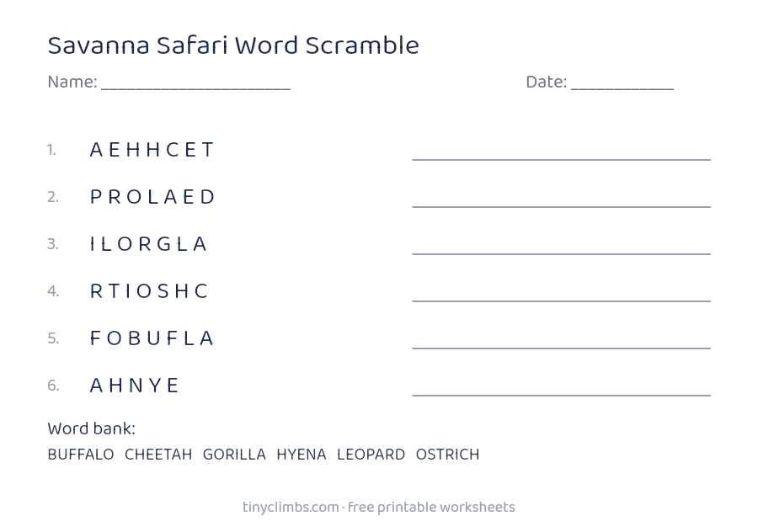Click the scrambled letters AEHHCET
Image resolution: width=758 pixels, height=532 pixels.
click(152, 150)
